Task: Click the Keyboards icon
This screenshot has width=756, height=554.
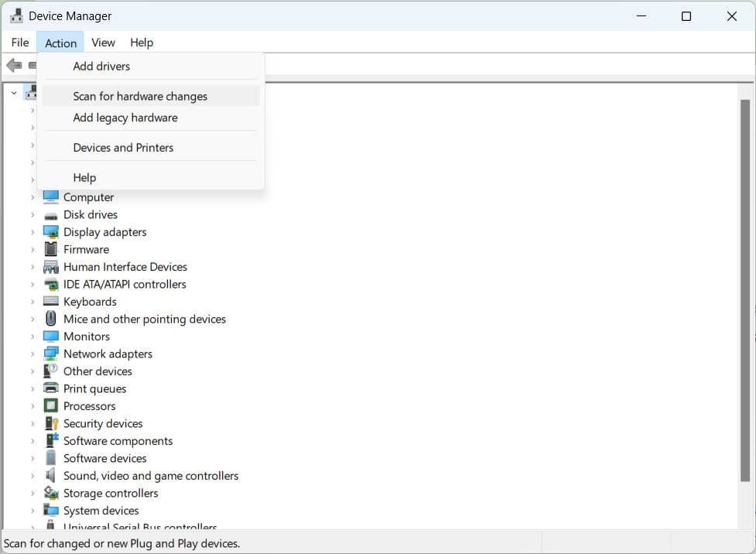Action: coord(50,301)
